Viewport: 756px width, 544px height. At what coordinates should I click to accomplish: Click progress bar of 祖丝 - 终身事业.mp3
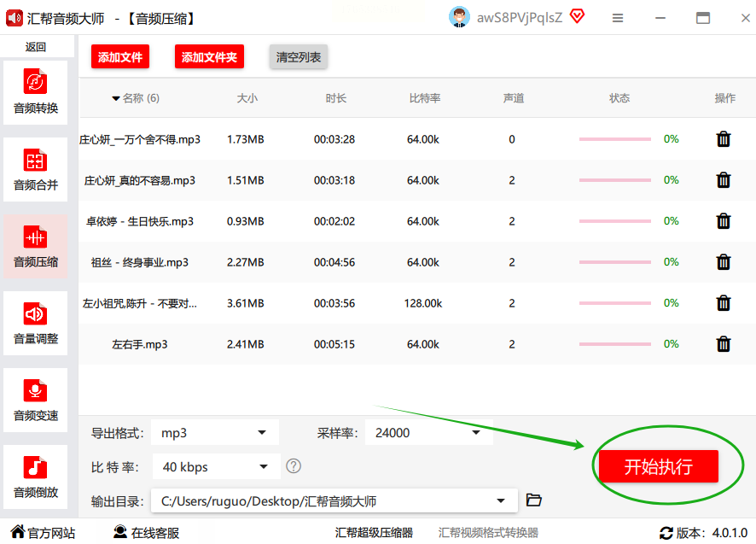click(x=614, y=262)
